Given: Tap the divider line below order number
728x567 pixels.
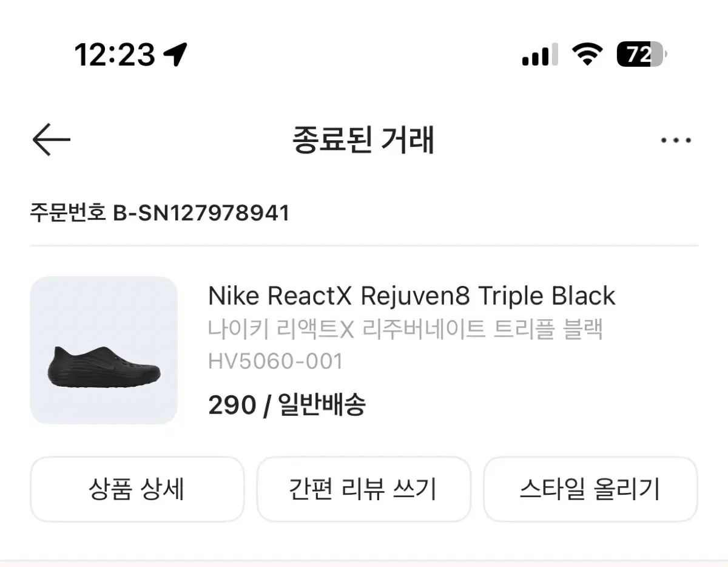Looking at the screenshot, I should pos(364,246).
